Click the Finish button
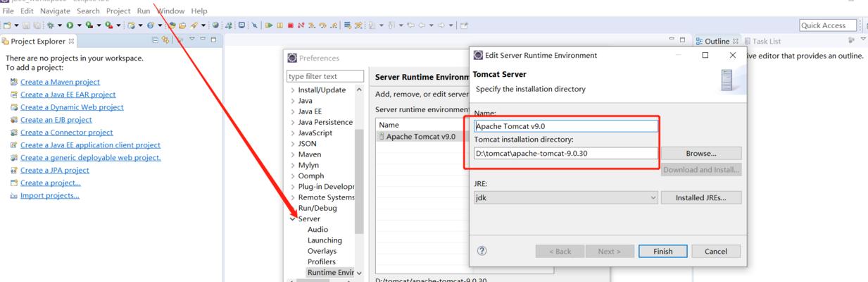 click(662, 251)
